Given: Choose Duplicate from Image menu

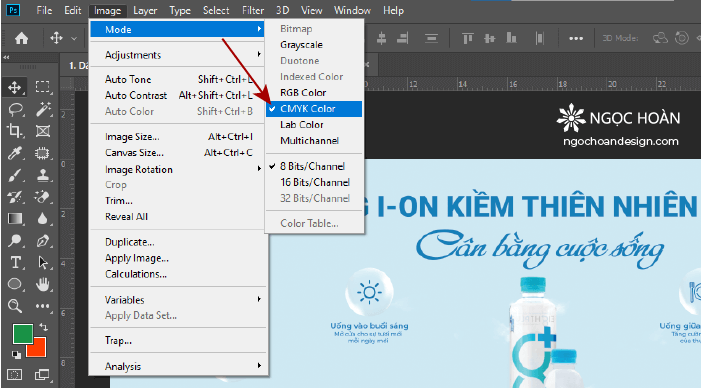Looking at the screenshot, I should click(177, 242).
